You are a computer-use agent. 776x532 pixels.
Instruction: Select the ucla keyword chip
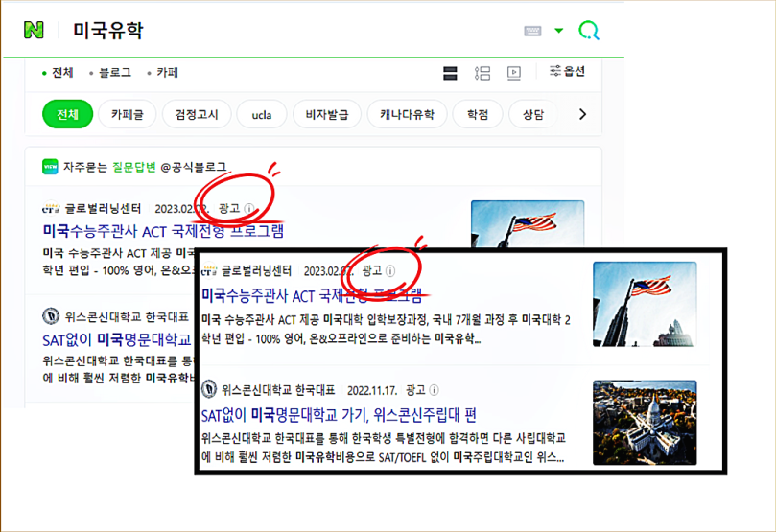(x=261, y=114)
